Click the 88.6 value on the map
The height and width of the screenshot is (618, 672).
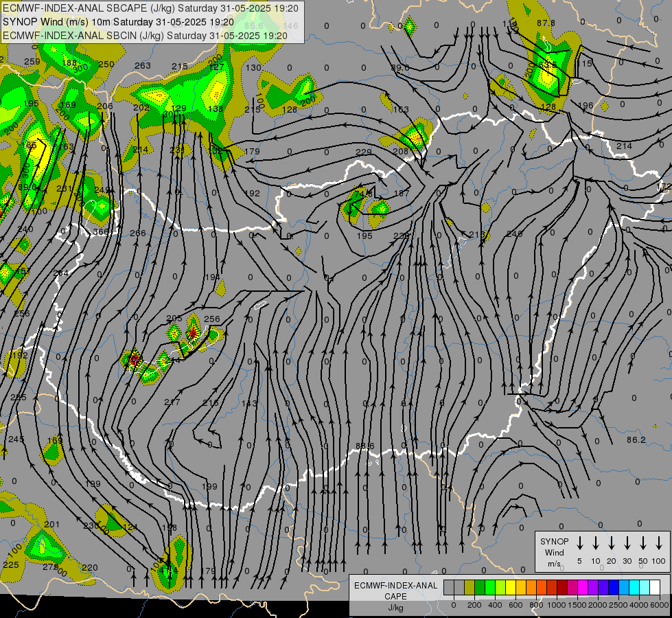(364, 446)
